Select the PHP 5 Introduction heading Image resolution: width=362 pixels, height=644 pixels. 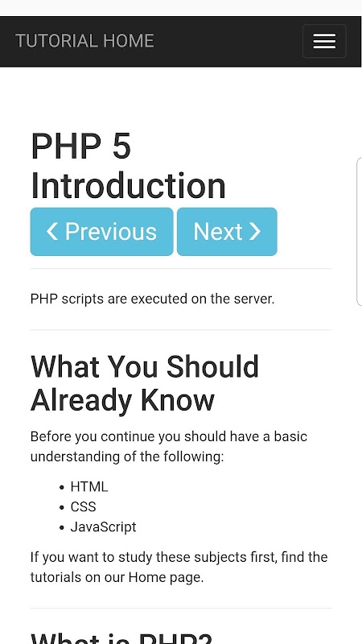(x=128, y=166)
